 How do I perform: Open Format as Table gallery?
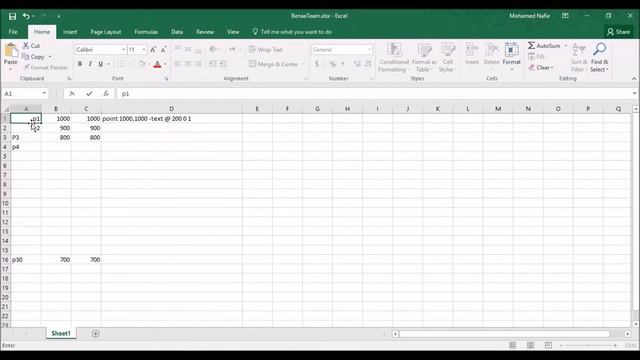(x=424, y=58)
